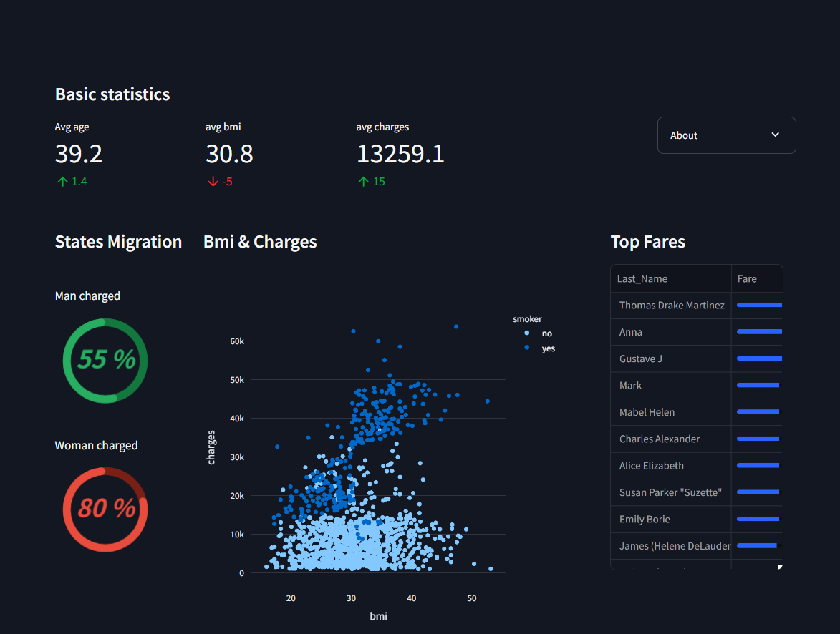Click the Anna table cell
The image size is (840, 634).
click(x=671, y=332)
